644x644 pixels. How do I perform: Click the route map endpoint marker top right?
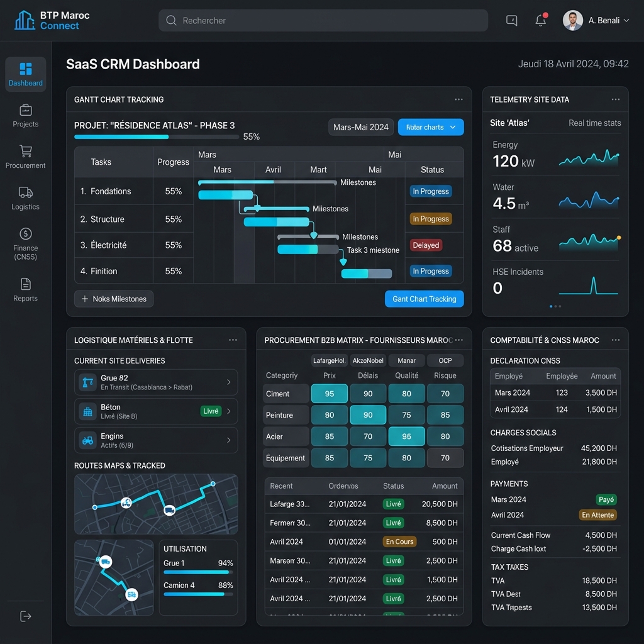pyautogui.click(x=213, y=484)
